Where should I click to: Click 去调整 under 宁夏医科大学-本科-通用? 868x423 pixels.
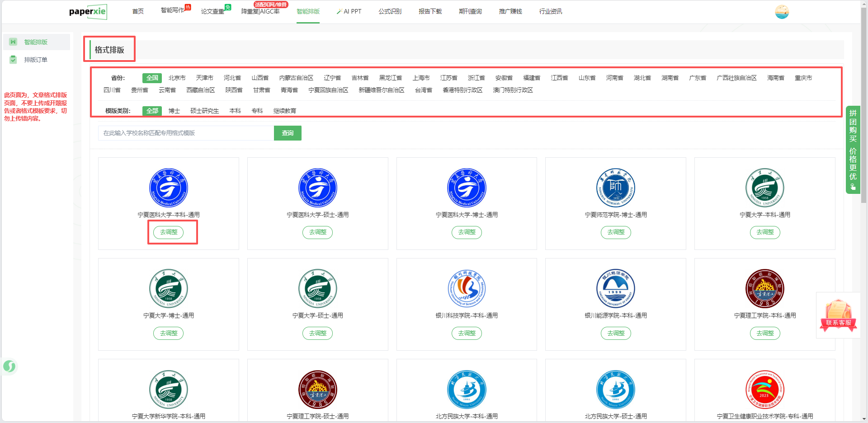point(169,232)
